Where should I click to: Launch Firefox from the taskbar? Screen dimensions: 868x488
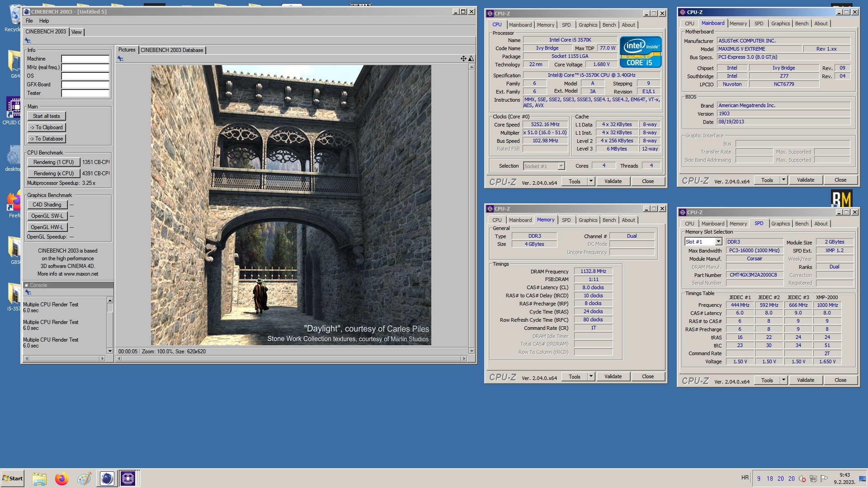[61, 479]
